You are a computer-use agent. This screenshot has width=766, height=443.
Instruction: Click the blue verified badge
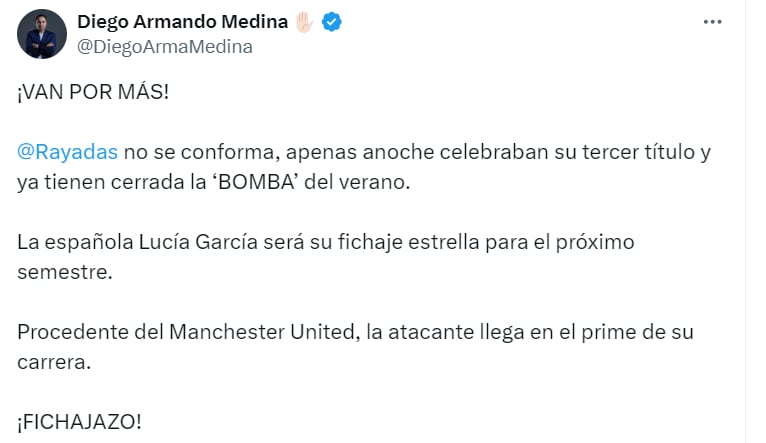coord(332,22)
